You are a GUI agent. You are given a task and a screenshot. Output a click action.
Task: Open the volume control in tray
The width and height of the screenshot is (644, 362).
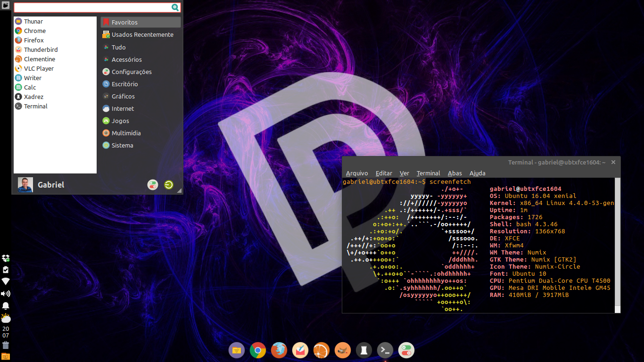[6, 294]
